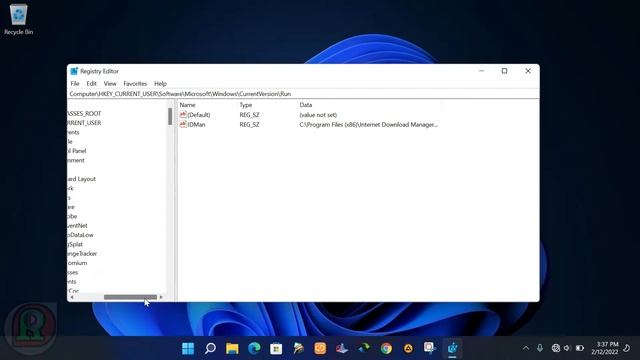Select the 'ngeTracker' tree key
The image size is (640, 360).
click(x=82, y=253)
